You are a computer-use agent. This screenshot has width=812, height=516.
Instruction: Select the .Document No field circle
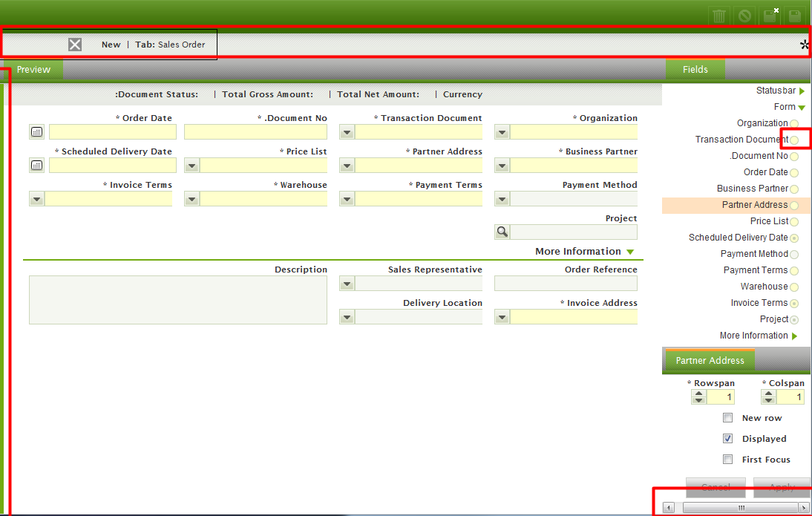(x=794, y=157)
